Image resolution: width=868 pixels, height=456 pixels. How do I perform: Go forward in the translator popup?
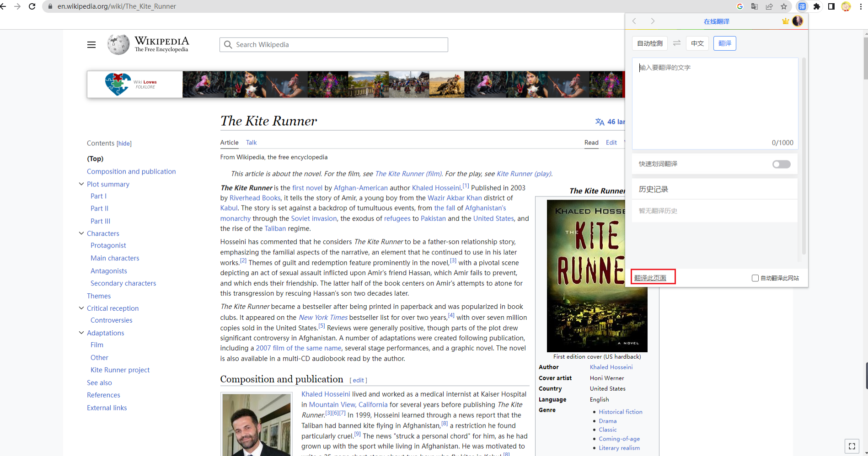click(x=653, y=21)
